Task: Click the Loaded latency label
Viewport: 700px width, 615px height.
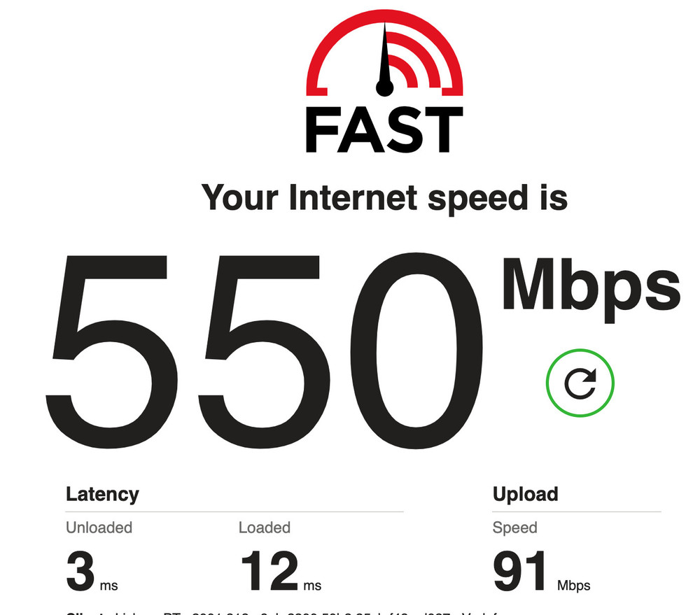Action: click(265, 528)
